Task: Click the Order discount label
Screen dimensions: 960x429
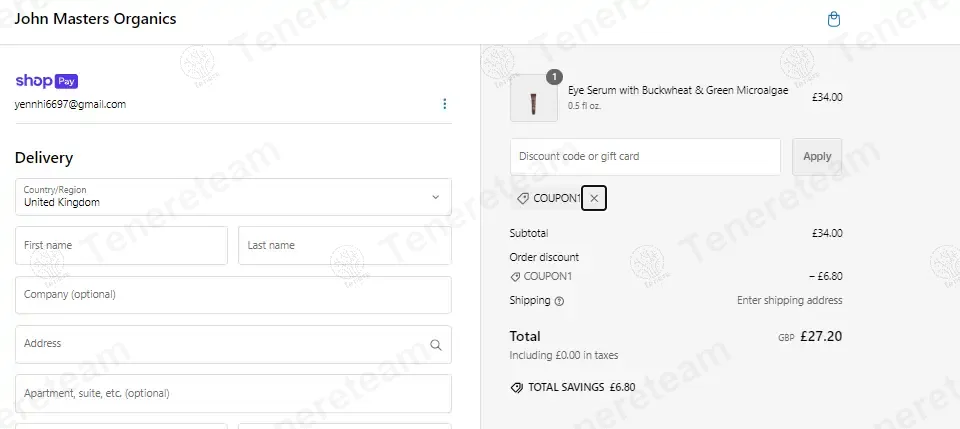Action: pyautogui.click(x=544, y=257)
